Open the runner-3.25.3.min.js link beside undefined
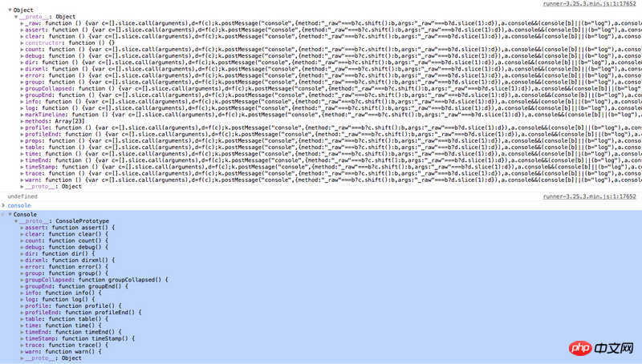This screenshot has width=642, height=364. pos(589,196)
